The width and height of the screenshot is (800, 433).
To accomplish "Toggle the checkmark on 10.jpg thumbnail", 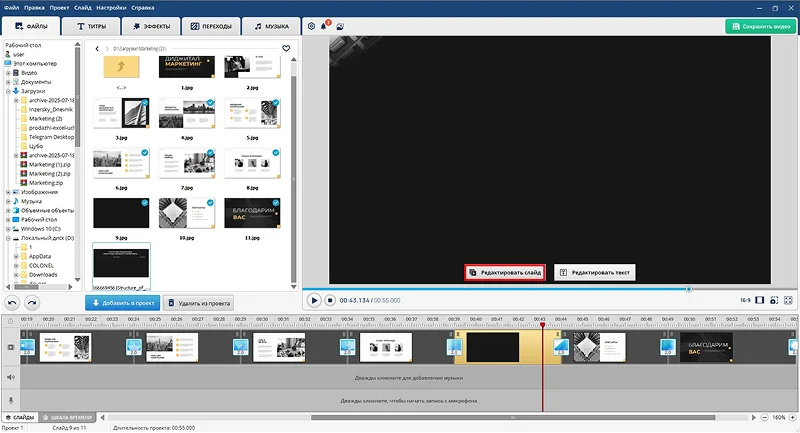I will 210,202.
